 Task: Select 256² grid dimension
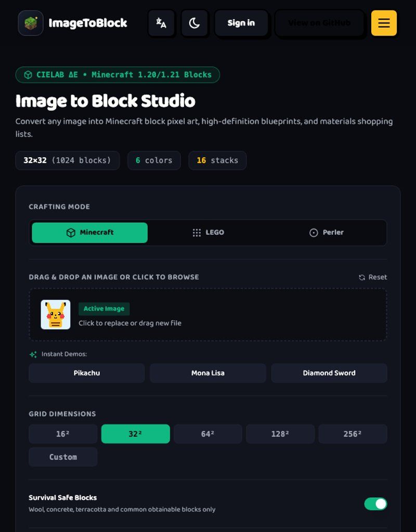pos(353,434)
